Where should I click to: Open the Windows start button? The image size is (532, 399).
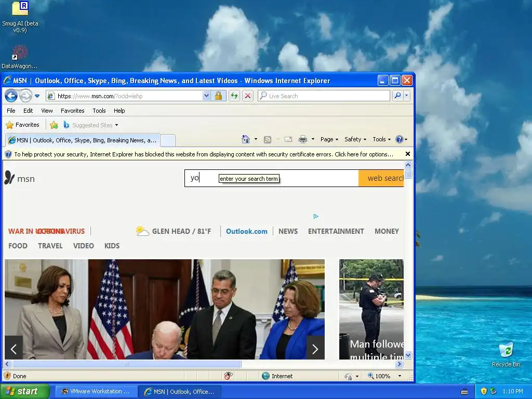coord(24,391)
